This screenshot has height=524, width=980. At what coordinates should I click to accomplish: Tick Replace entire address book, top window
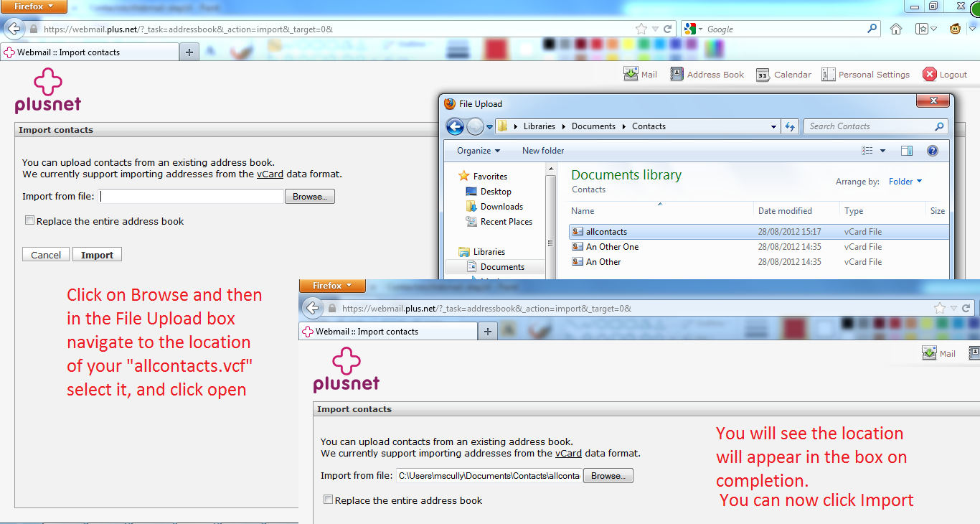[29, 221]
